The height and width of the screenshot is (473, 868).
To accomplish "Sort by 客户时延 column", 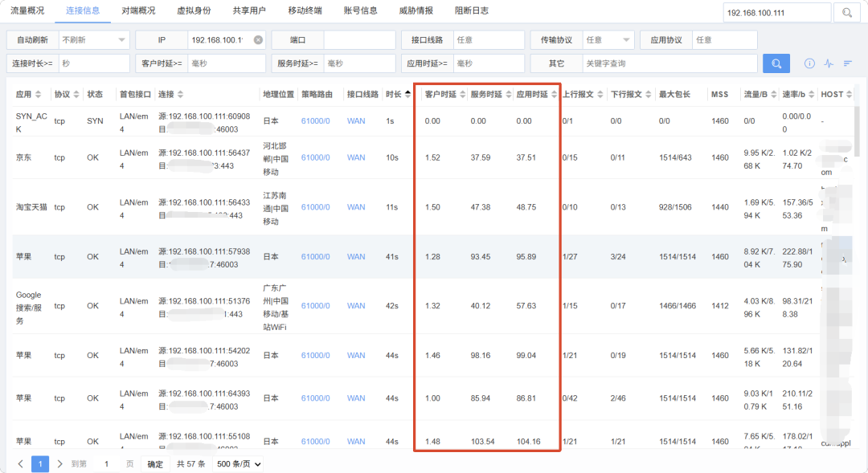I will [x=463, y=95].
